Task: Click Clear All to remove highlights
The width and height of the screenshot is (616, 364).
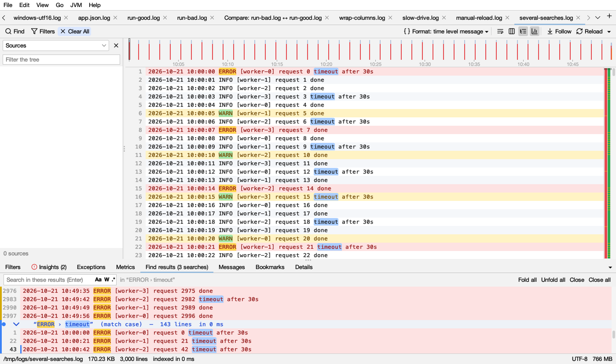Action: pos(74,31)
